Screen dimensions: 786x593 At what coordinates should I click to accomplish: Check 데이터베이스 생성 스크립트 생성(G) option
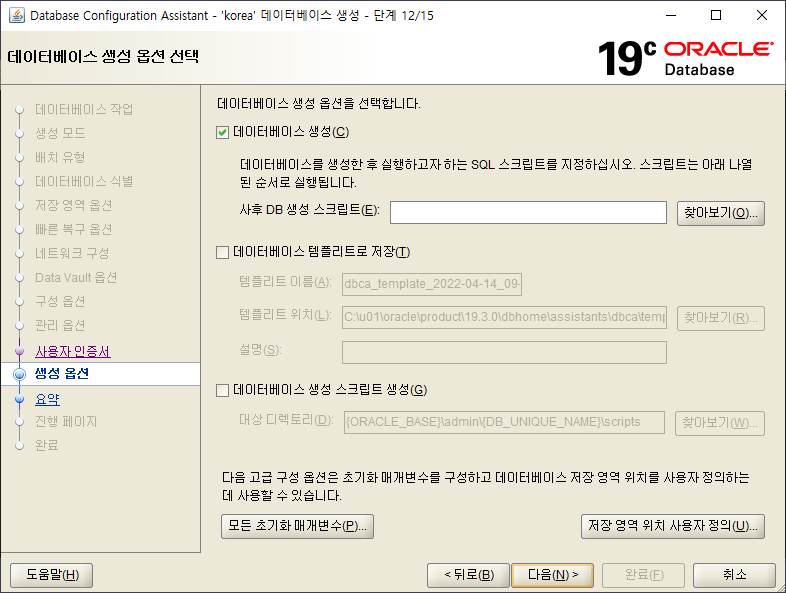click(x=222, y=390)
